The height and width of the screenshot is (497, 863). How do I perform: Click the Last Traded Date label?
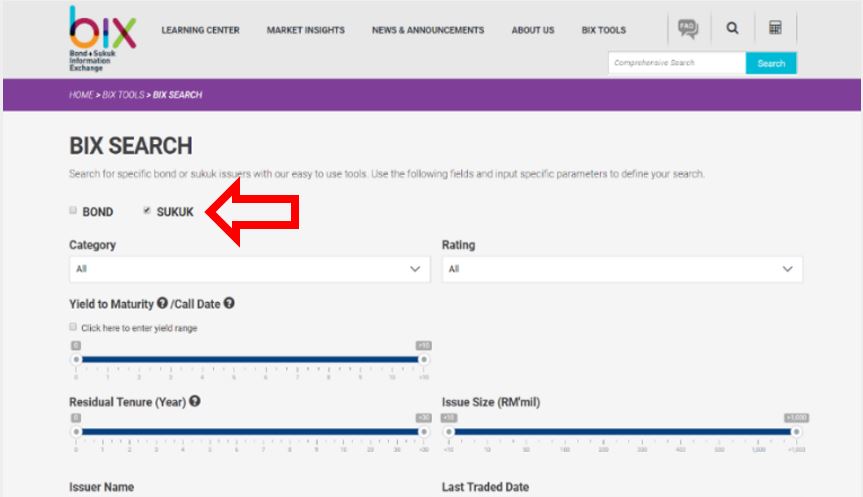(485, 487)
